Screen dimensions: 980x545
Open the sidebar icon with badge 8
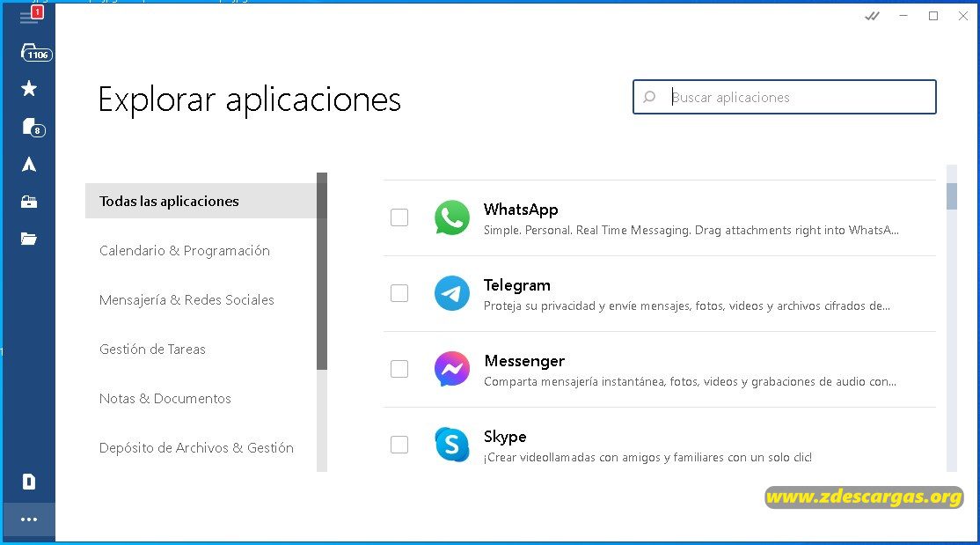[x=33, y=127]
